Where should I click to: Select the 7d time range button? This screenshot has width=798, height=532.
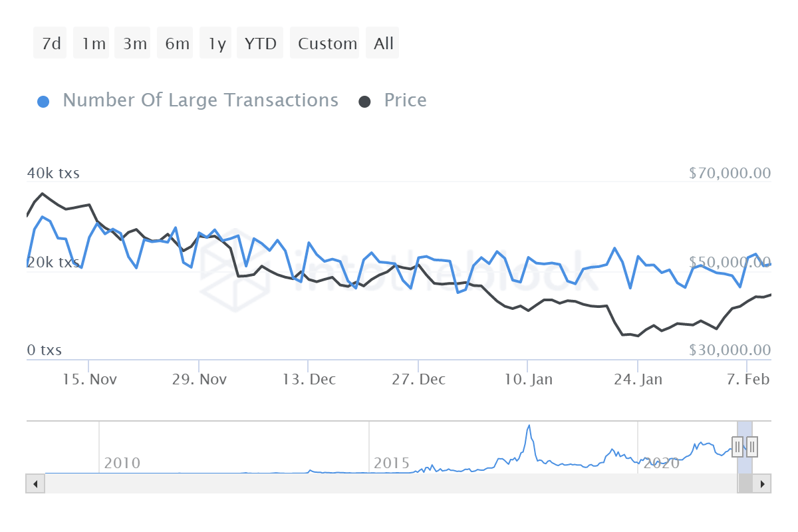(51, 44)
